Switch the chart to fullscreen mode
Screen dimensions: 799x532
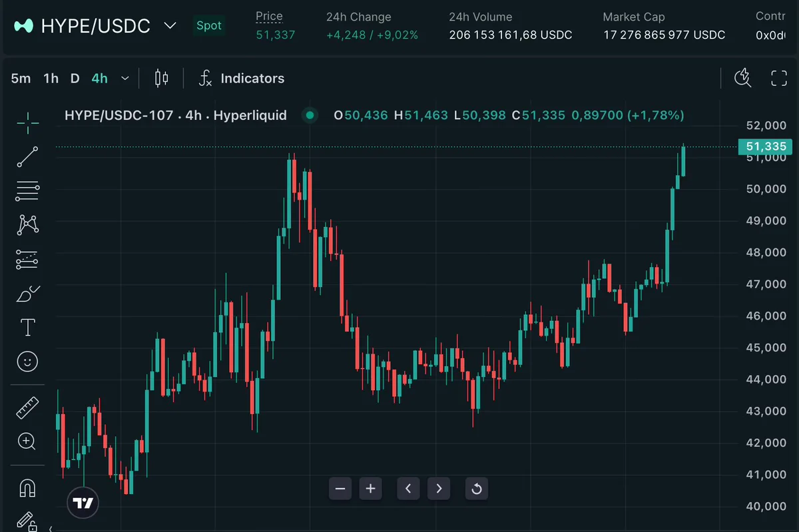pos(778,78)
